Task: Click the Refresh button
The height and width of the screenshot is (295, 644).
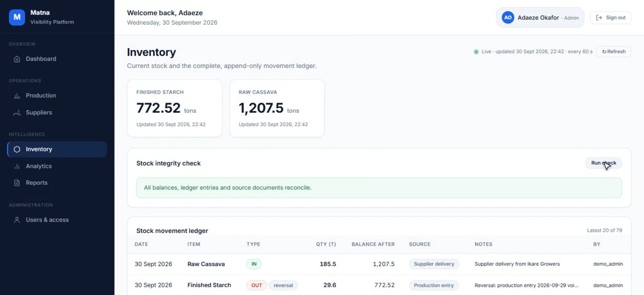Action: pos(614,52)
